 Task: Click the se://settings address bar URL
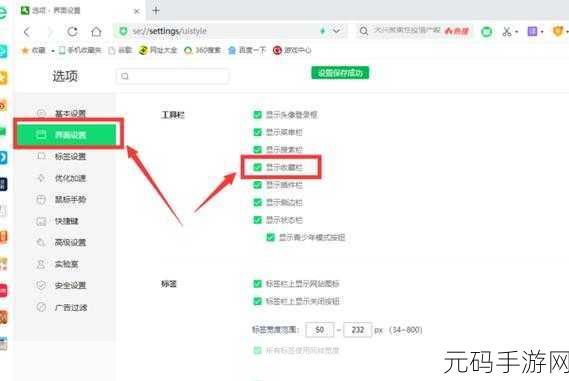point(169,31)
